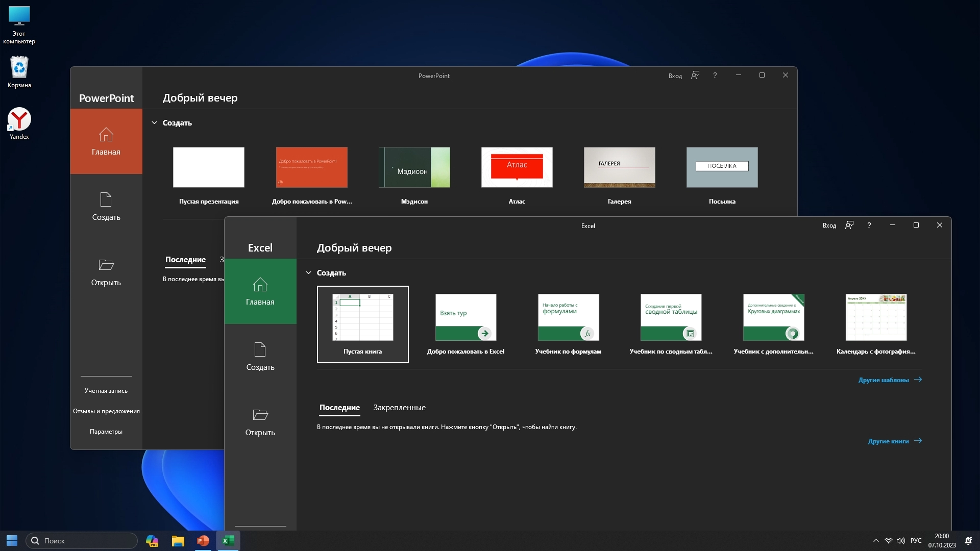The image size is (980, 551).
Task: Select the Пустая книга template thumbnail
Action: pyautogui.click(x=362, y=318)
